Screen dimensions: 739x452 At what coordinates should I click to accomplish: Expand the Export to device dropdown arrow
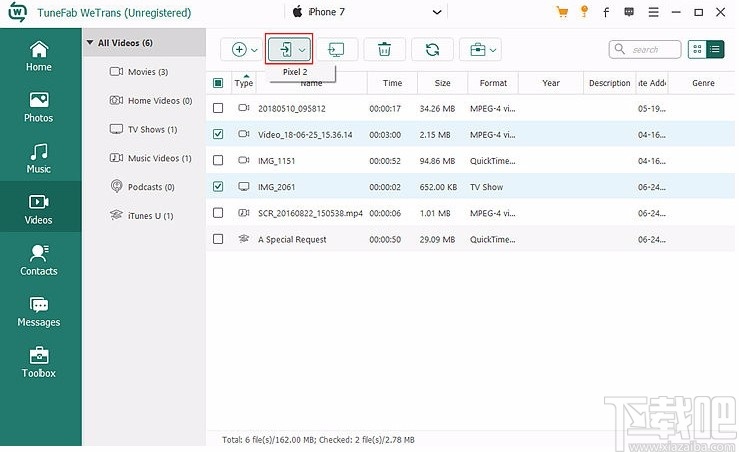[302, 50]
